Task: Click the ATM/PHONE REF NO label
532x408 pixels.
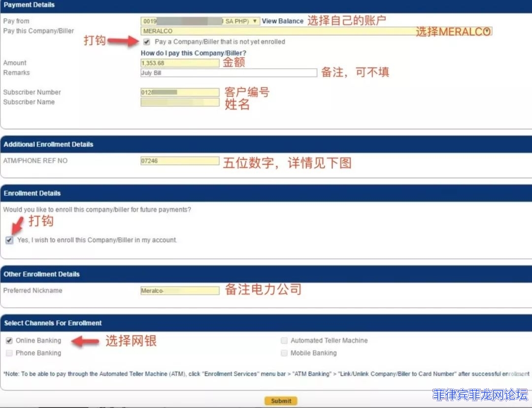Action: tap(35, 160)
